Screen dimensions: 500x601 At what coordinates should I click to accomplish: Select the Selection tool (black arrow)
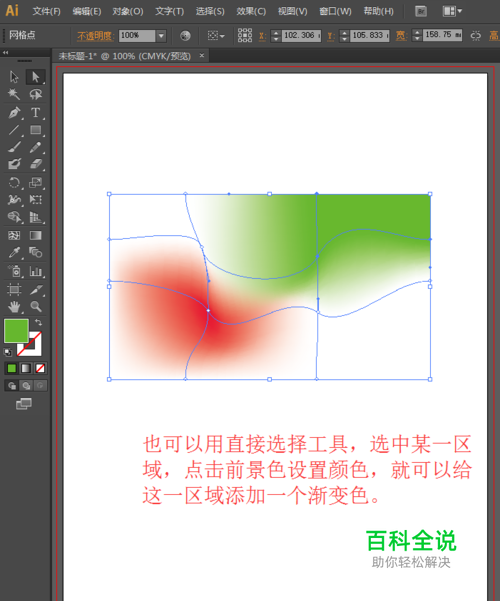(x=15, y=77)
